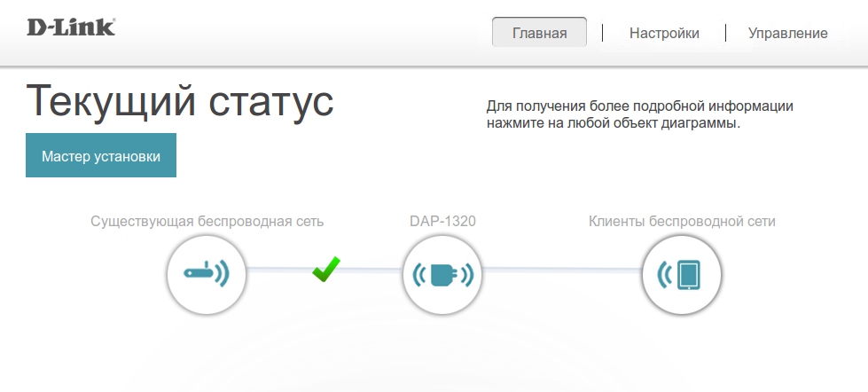Screen dimensions: 868x392
Task: Click the green checkmark connection status
Action: [x=325, y=270]
